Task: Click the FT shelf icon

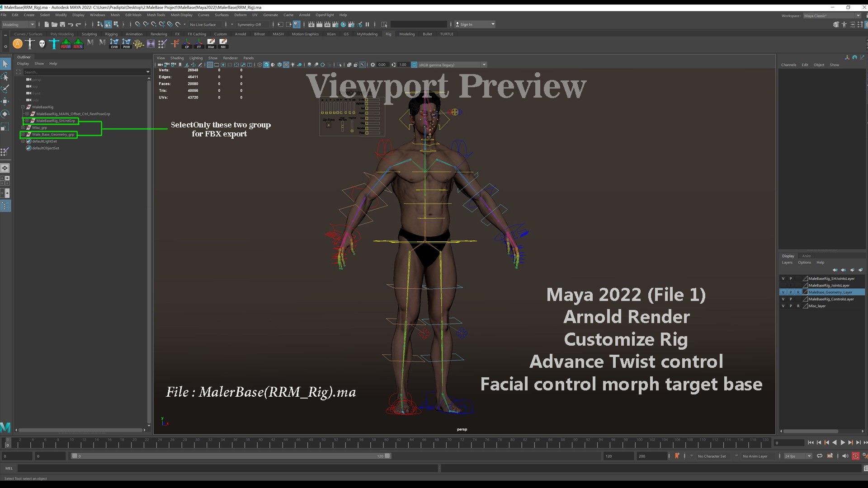Action: [199, 44]
